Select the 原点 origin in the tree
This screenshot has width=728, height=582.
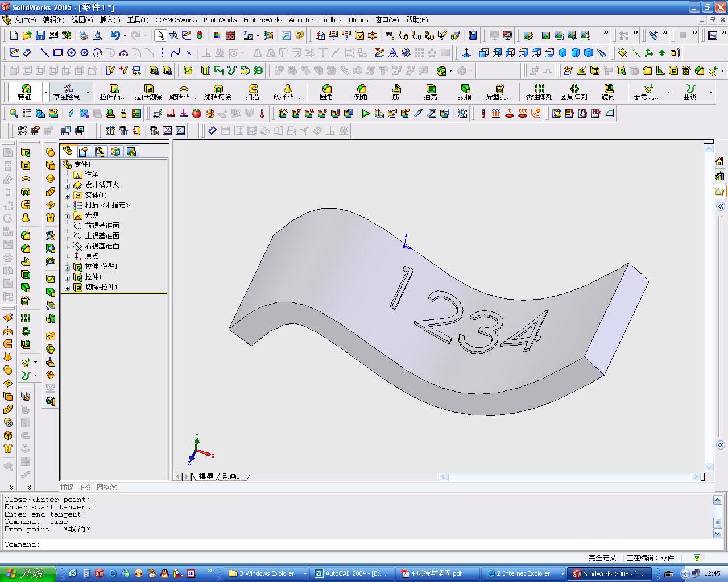click(x=92, y=256)
